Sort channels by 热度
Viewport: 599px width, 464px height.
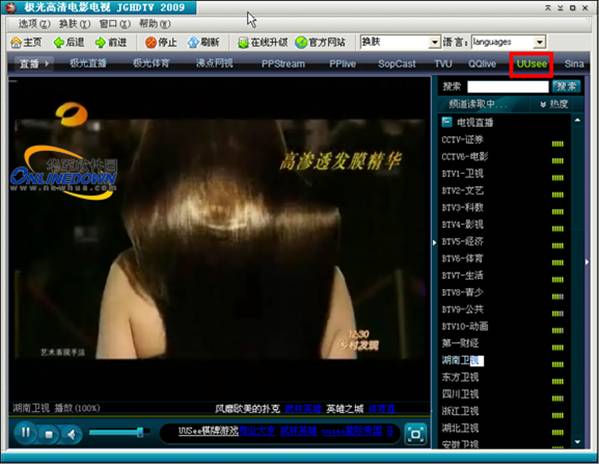click(554, 104)
